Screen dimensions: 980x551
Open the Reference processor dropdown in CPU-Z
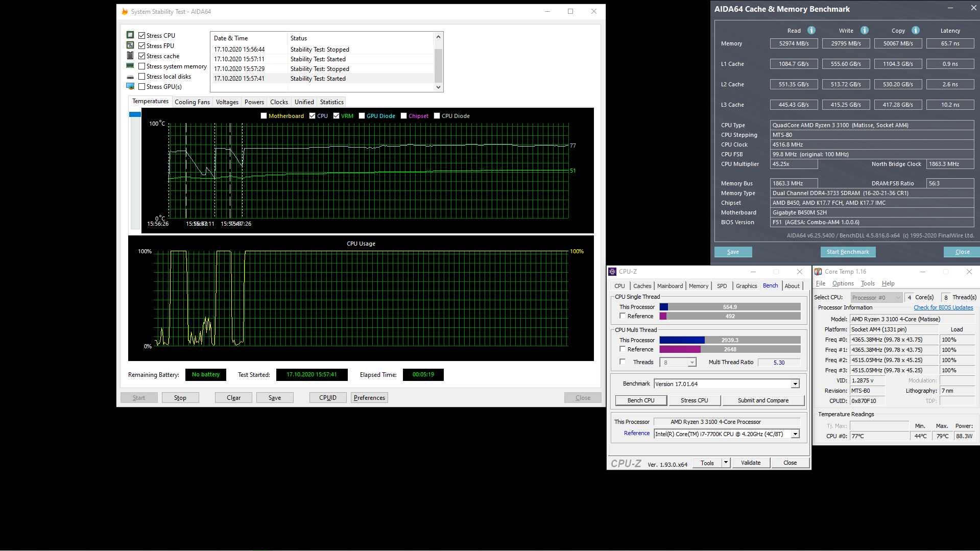(795, 434)
